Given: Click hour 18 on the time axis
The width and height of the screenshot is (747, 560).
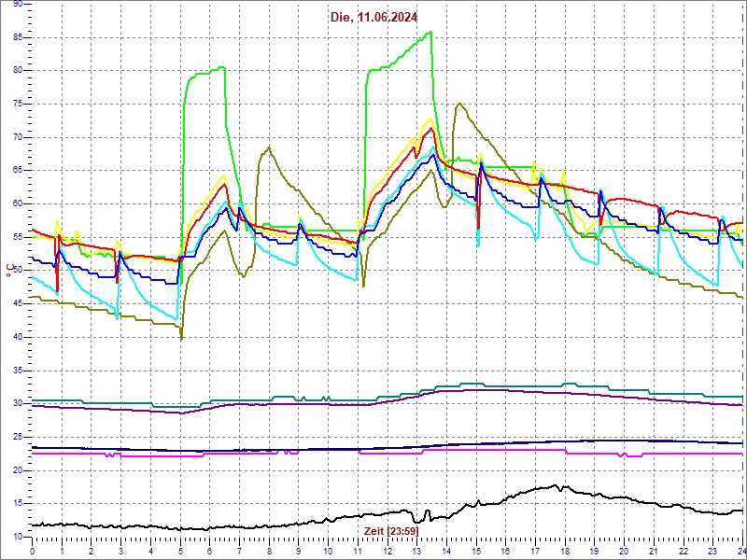Looking at the screenshot, I should (x=565, y=550).
